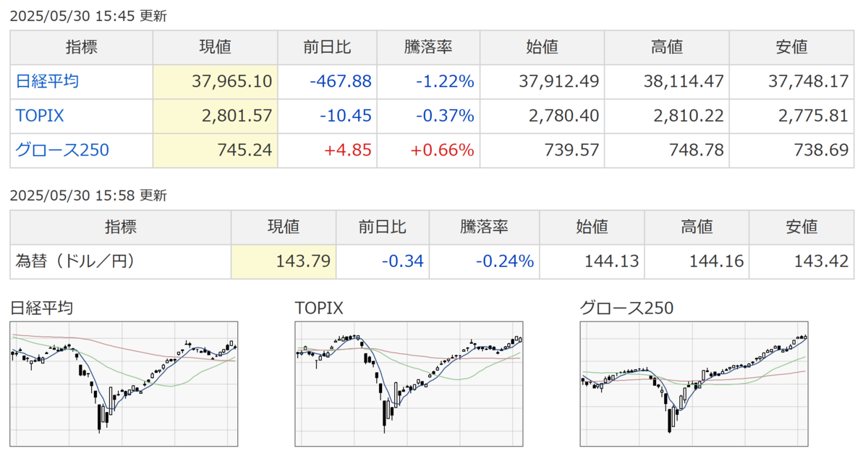Click the TOPIX candlestick chart thumbnail
The image size is (868, 451).
pyautogui.click(x=409, y=384)
